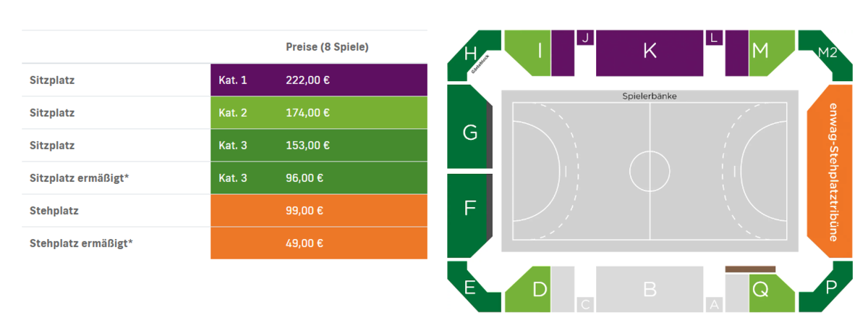Select corner block H (Gästeblock)

click(x=474, y=56)
